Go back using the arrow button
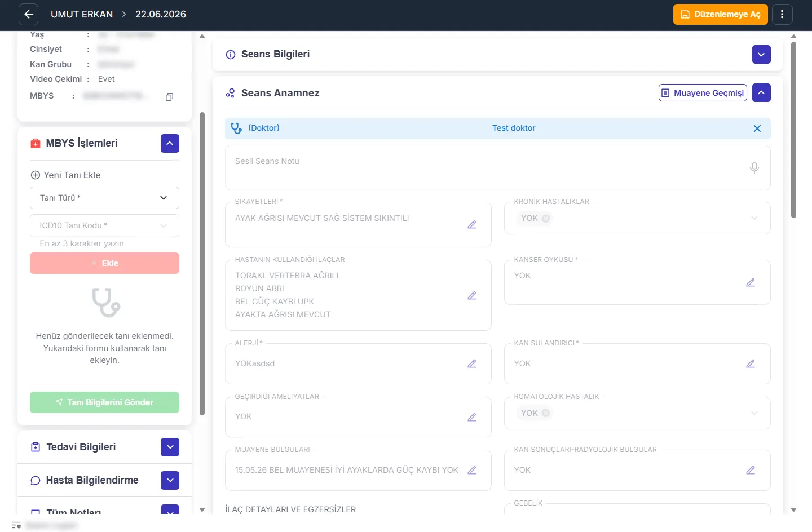Viewport: 812px width, 532px height. 29,14
